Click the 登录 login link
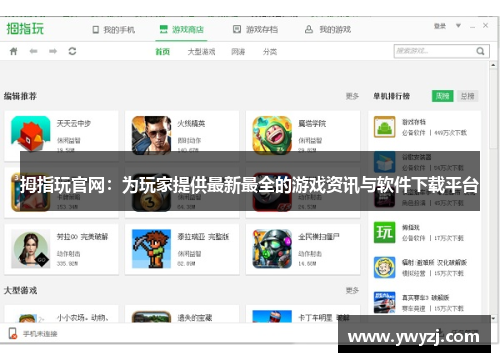The image size is (500, 362). (440, 26)
